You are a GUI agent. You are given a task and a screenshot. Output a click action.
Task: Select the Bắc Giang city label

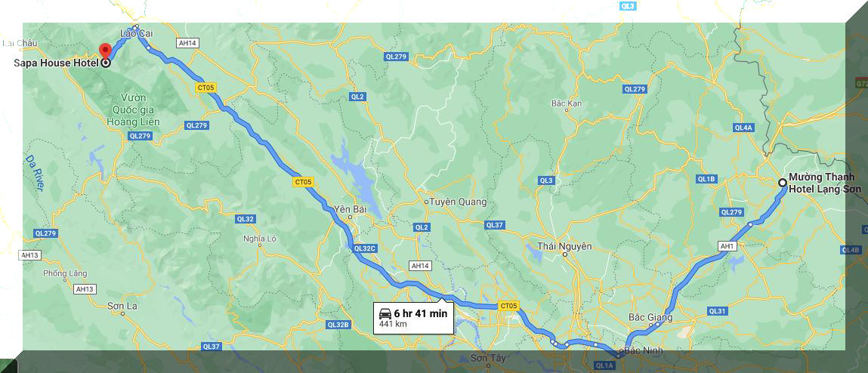pyautogui.click(x=650, y=318)
